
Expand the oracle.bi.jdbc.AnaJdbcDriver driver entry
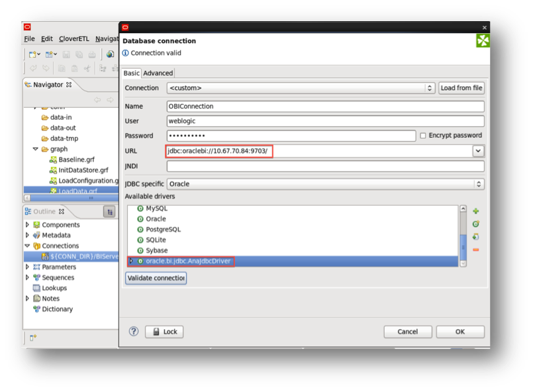pyautogui.click(x=131, y=261)
